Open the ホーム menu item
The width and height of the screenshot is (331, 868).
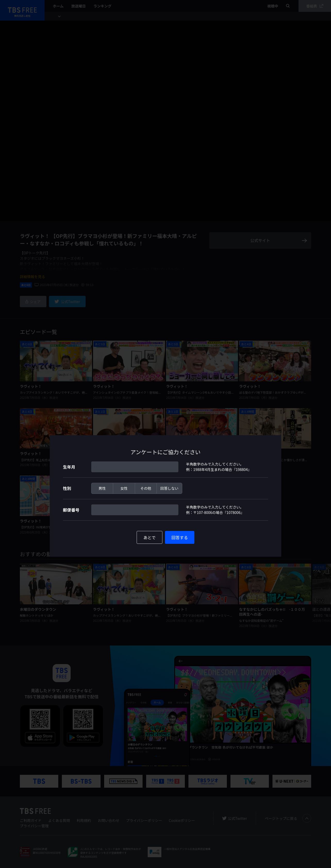pyautogui.click(x=58, y=6)
